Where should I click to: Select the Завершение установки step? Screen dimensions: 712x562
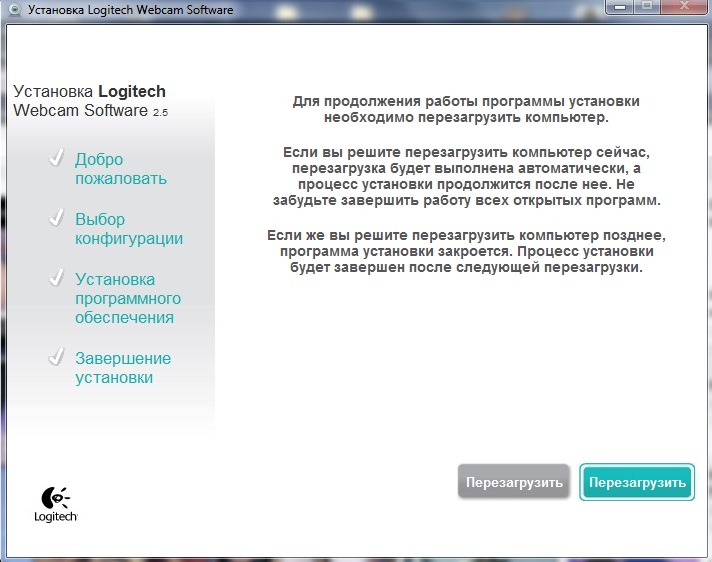coord(123,368)
